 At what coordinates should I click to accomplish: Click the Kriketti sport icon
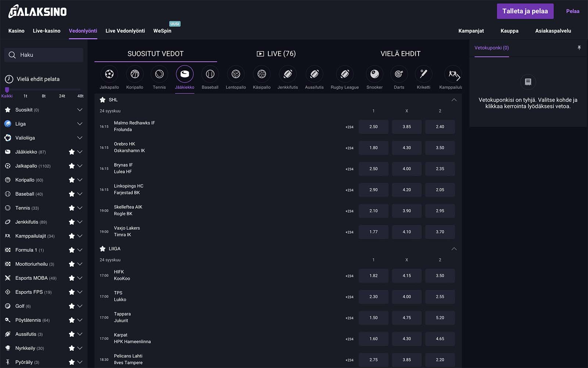pyautogui.click(x=423, y=74)
